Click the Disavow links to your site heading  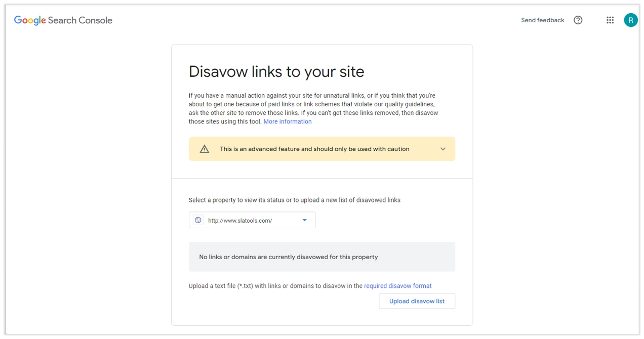276,71
